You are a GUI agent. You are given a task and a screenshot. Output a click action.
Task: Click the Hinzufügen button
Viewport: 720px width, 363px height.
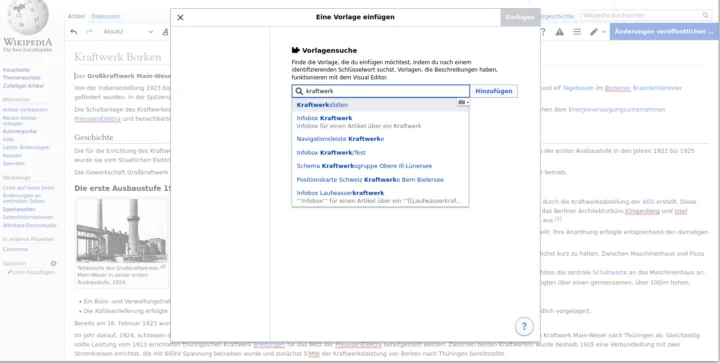(494, 91)
